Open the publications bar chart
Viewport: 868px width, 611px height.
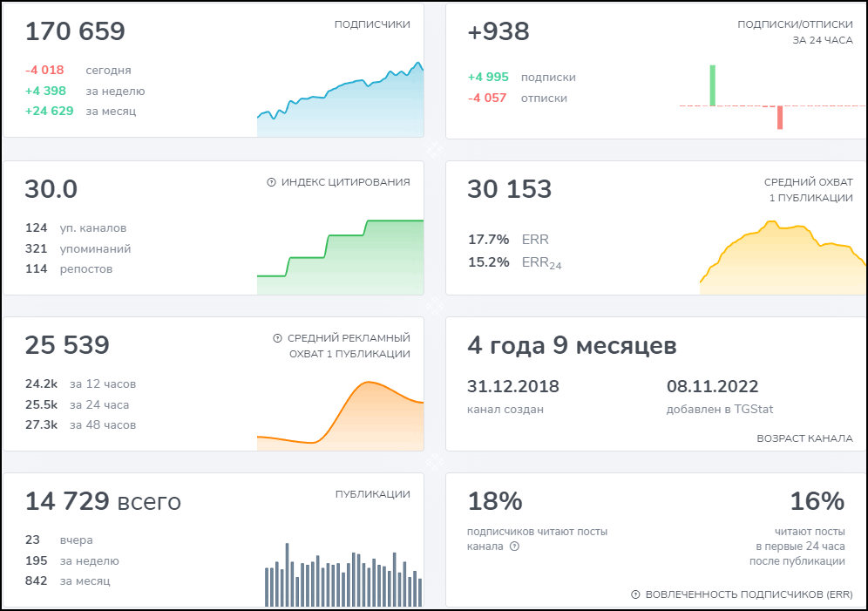pyautogui.click(x=343, y=574)
